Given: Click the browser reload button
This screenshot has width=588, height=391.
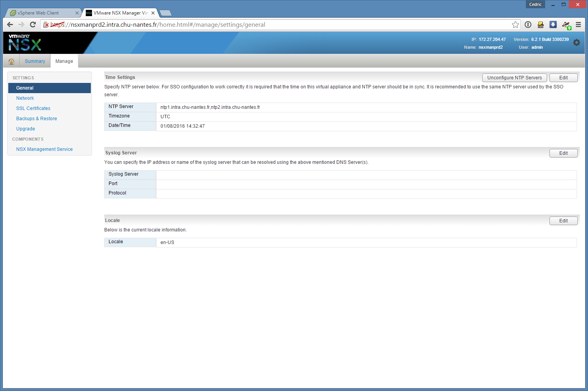Looking at the screenshot, I should pyautogui.click(x=33, y=25).
